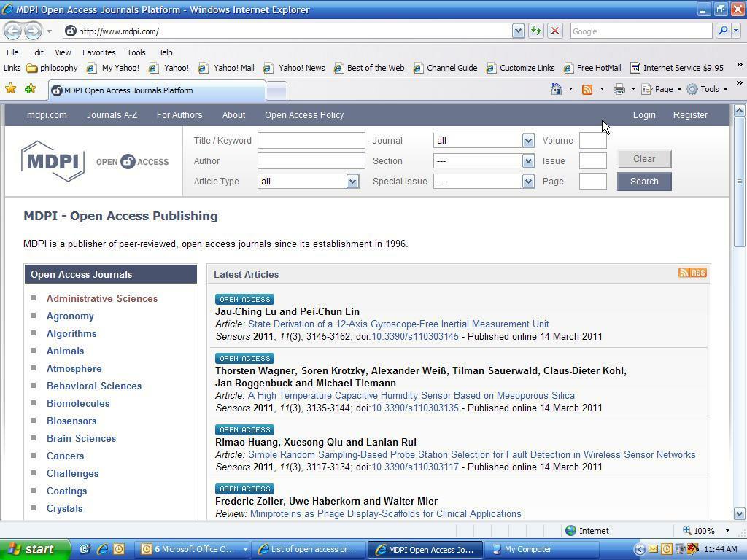Open the 12-Axis Gyroscope-Free article title link
The width and height of the screenshot is (747, 560).
(x=398, y=324)
